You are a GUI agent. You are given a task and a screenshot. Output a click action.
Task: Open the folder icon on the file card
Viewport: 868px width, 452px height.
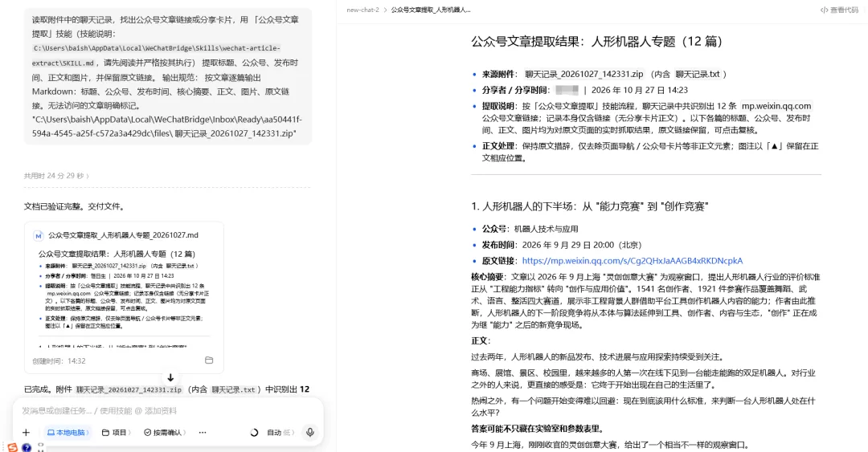pos(209,360)
